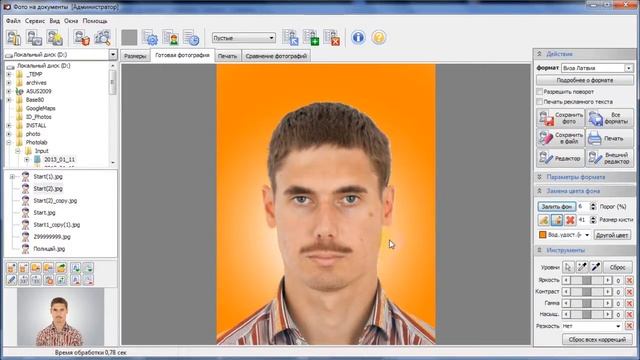The height and width of the screenshot is (360, 640).
Task: Click the document-with-person toolbar icon
Action: [x=170, y=38]
